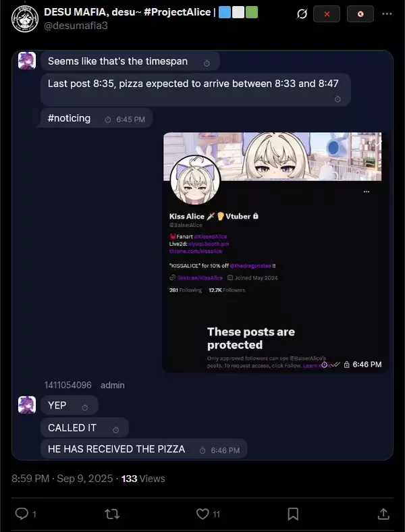Click the blue square emoji in name

225,12
